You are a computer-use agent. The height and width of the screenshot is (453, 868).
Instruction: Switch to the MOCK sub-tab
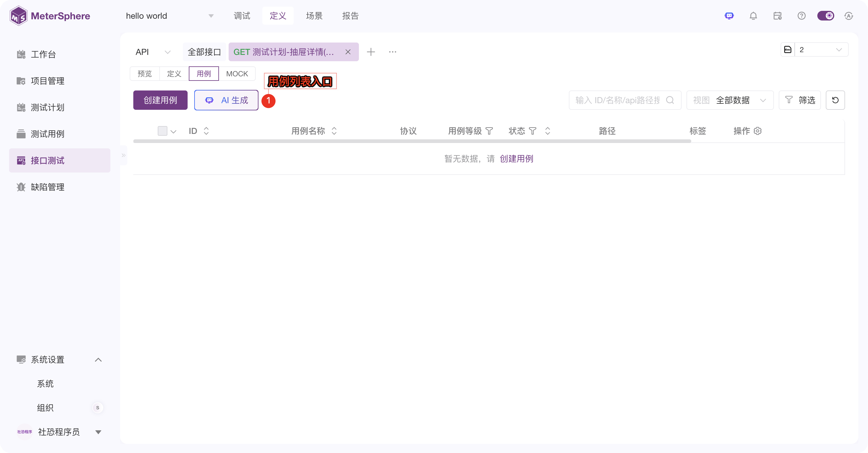tap(237, 74)
